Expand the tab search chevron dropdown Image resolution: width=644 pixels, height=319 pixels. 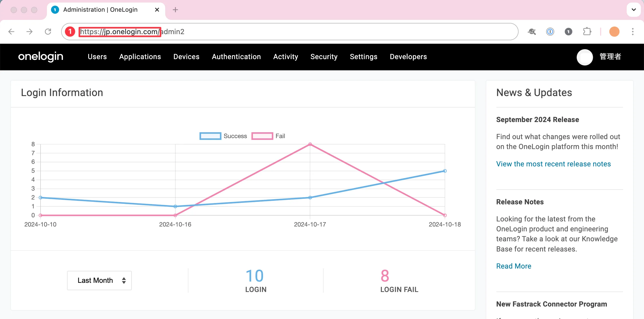tap(634, 10)
